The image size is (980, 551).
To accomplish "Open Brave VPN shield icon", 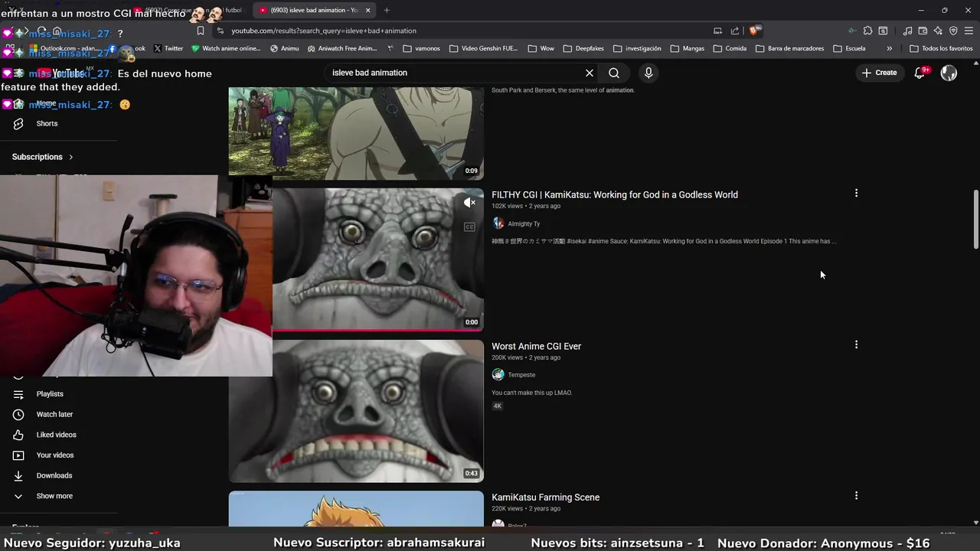I will [953, 31].
